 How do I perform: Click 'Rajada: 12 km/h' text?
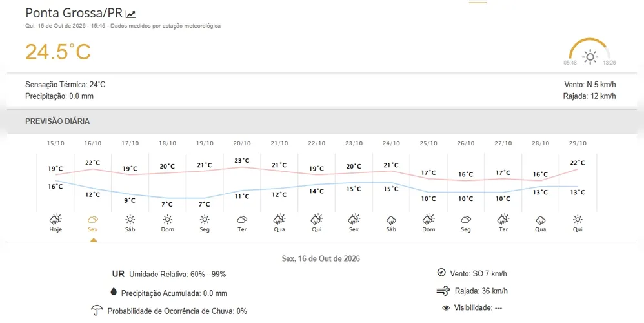(x=589, y=96)
